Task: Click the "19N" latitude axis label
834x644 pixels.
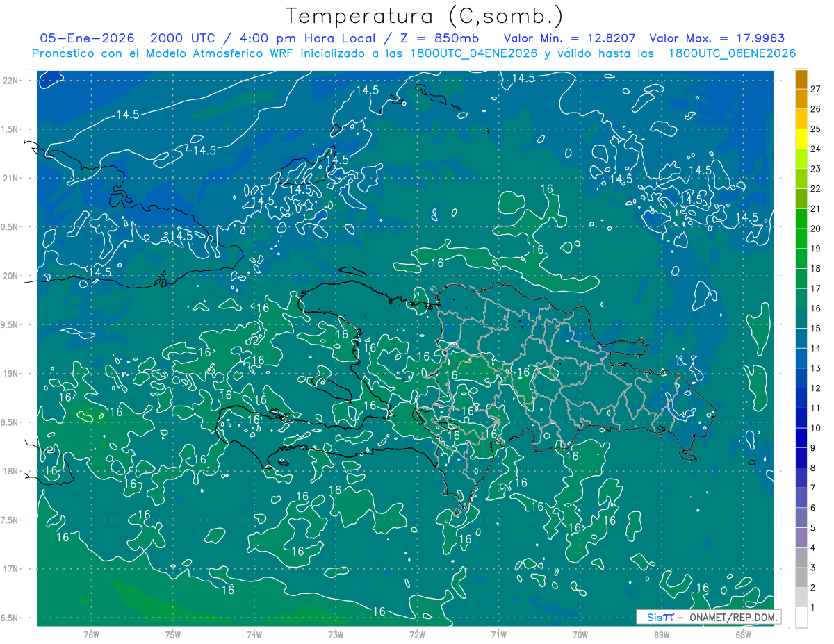Action: pos(12,374)
